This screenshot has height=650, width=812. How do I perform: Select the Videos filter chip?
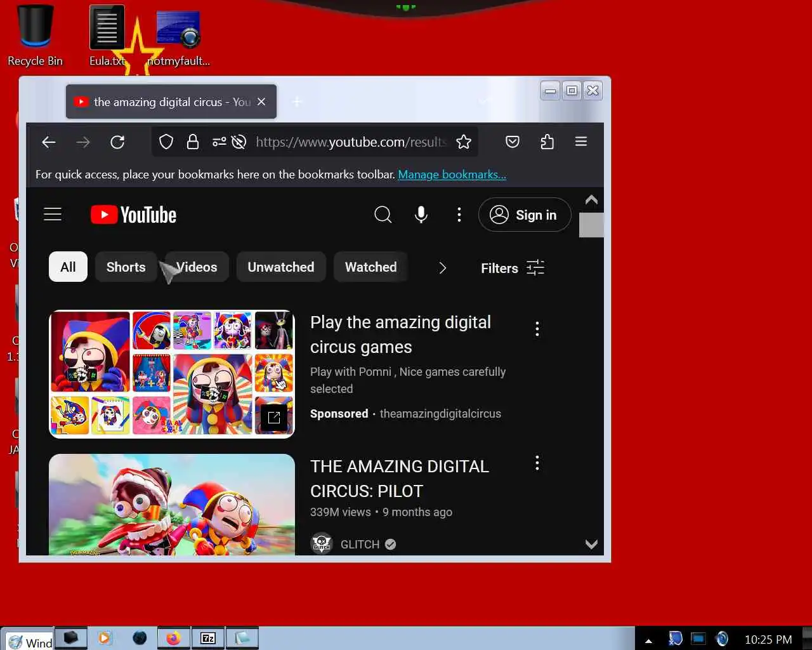tap(197, 267)
